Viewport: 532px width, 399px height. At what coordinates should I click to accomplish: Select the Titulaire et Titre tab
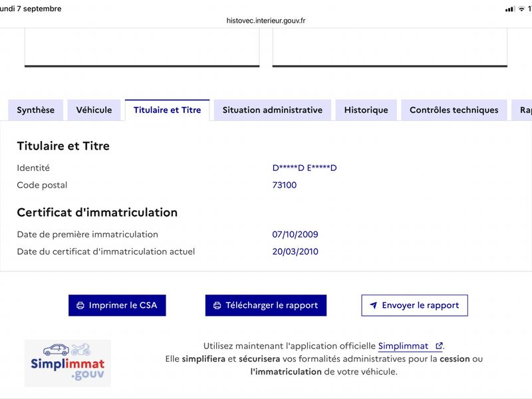[x=168, y=110]
